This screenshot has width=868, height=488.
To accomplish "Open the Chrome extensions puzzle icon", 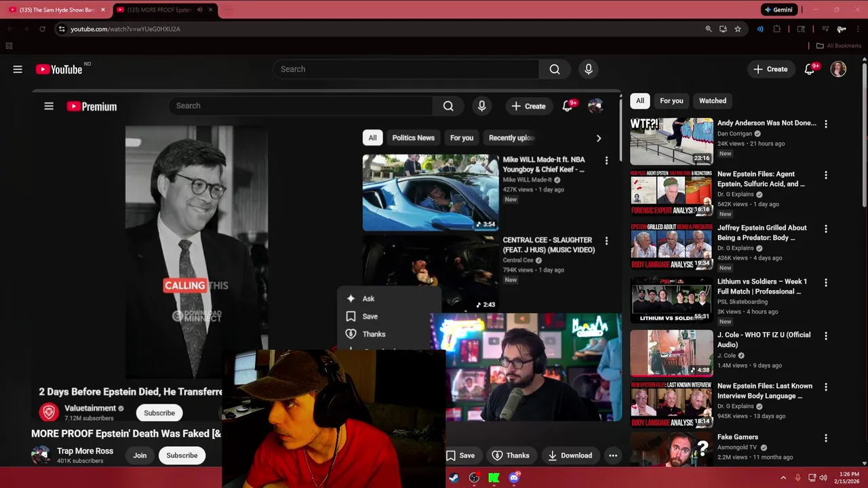I will [777, 29].
